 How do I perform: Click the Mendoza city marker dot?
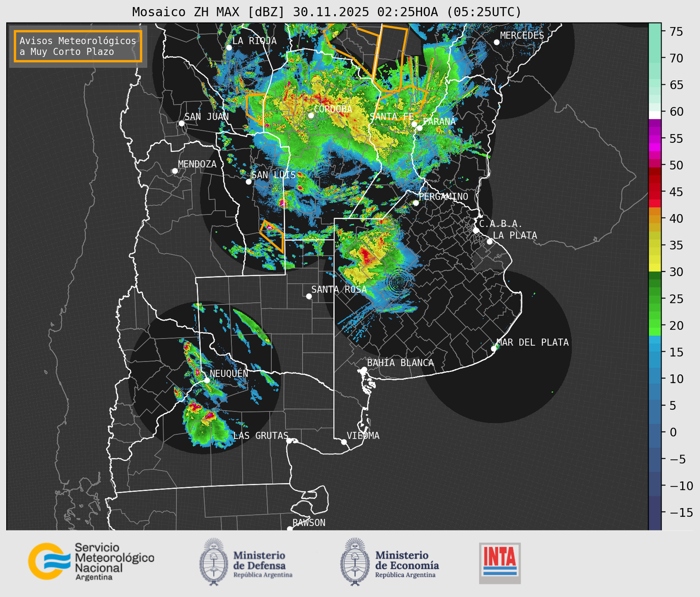coord(175,171)
